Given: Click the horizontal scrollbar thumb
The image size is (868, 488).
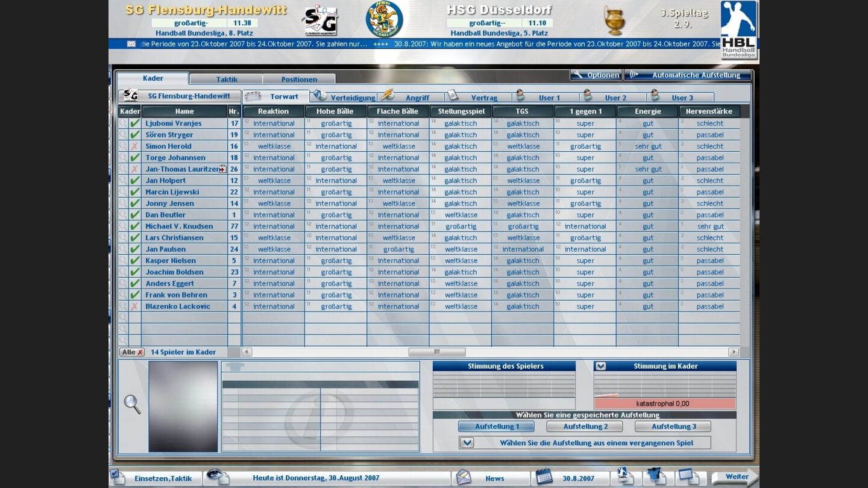Looking at the screenshot, I should (437, 352).
